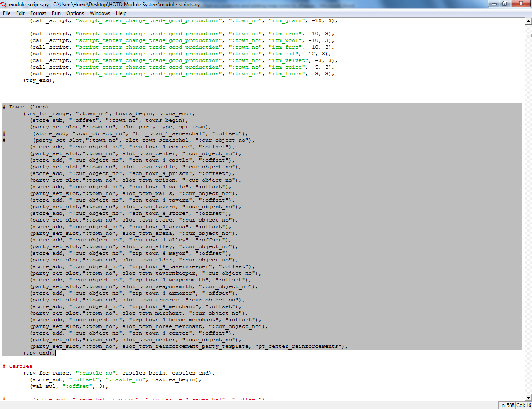Screen dimensions: 532x409
Task: Open the Help menu
Action: (121, 13)
